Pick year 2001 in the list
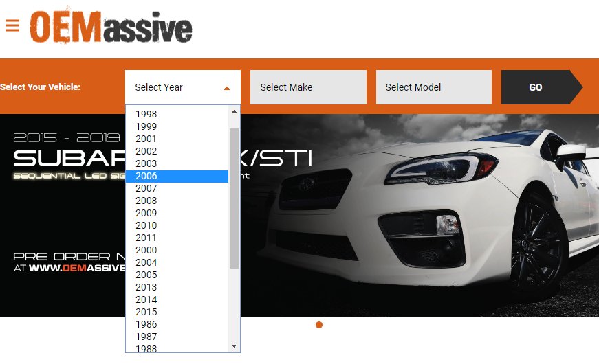Screen dimensions: 599x364 (x=177, y=139)
